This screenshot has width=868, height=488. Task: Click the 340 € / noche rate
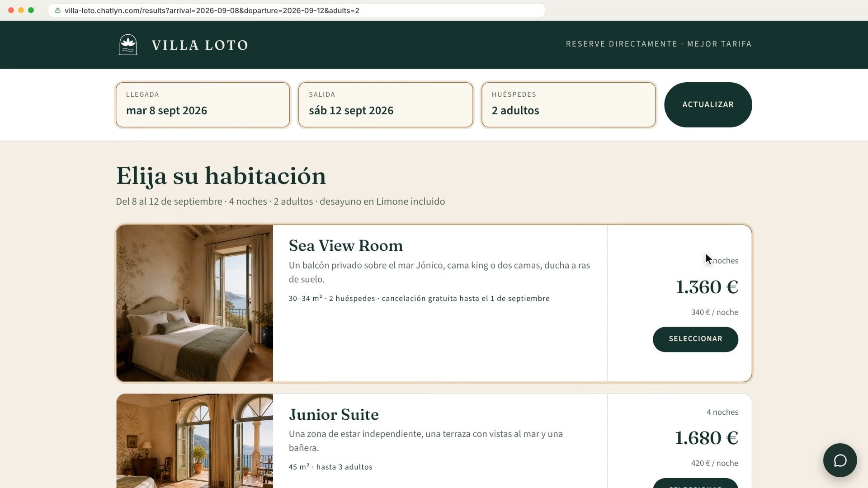point(714,312)
